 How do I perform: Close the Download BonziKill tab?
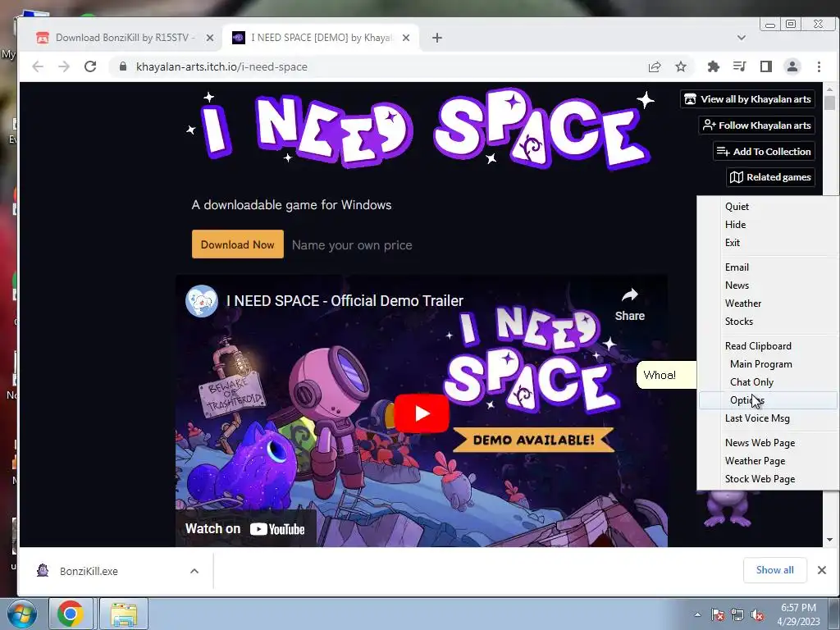(210, 38)
